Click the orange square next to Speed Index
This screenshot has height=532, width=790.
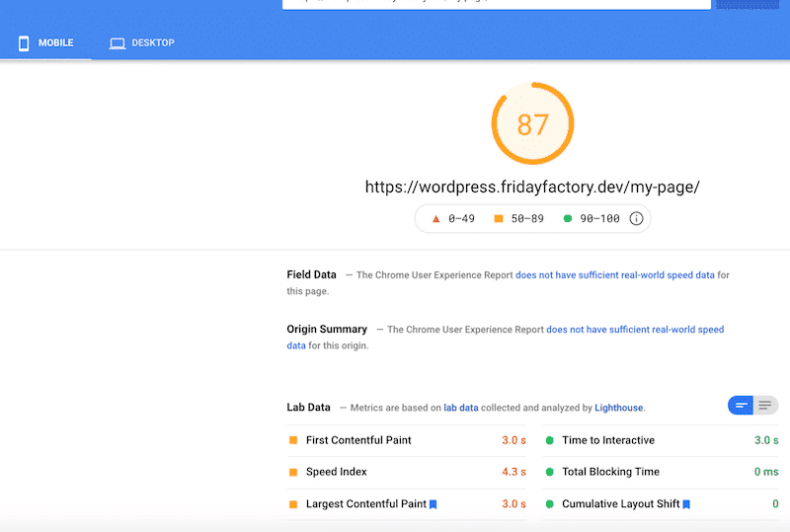(293, 472)
